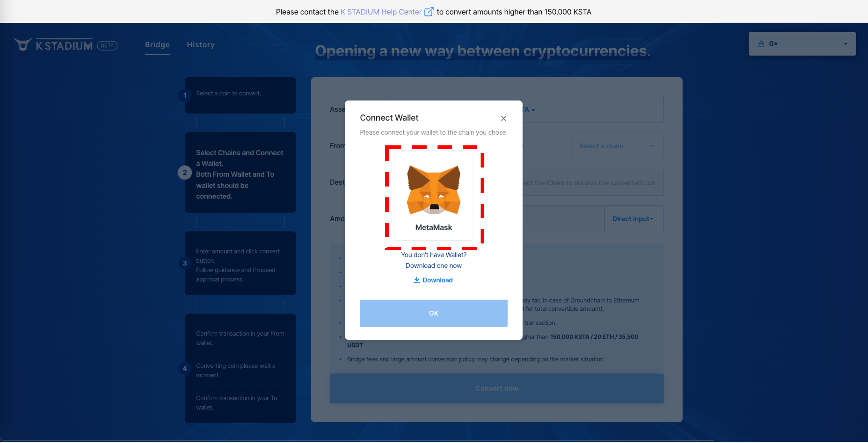Switch to the History tab

200,45
